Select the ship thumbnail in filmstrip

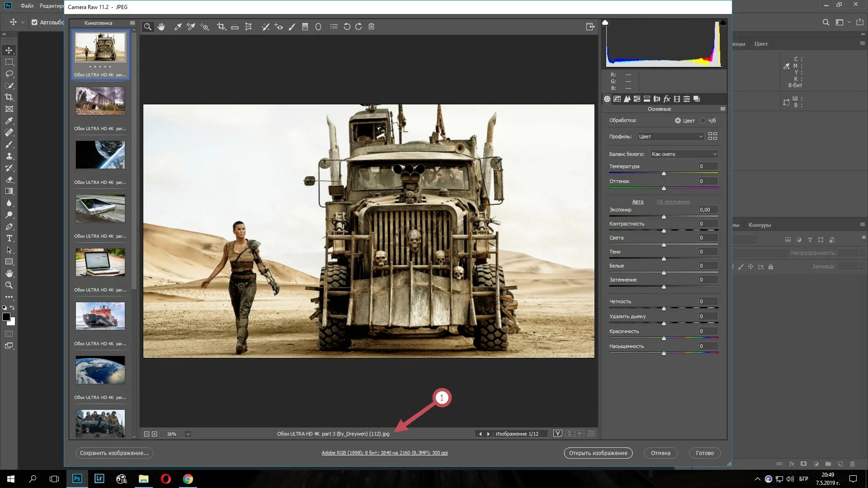click(x=100, y=316)
